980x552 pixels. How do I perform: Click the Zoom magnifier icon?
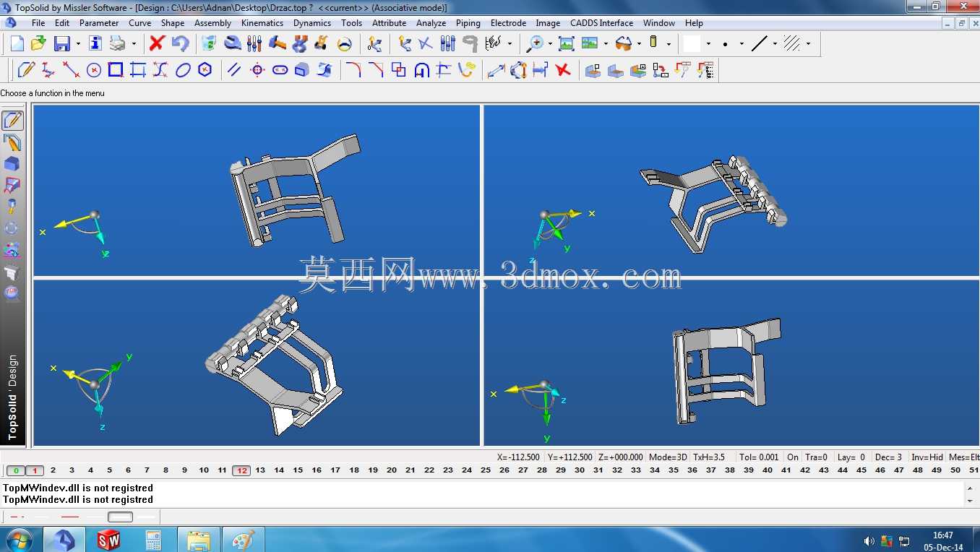pyautogui.click(x=534, y=44)
